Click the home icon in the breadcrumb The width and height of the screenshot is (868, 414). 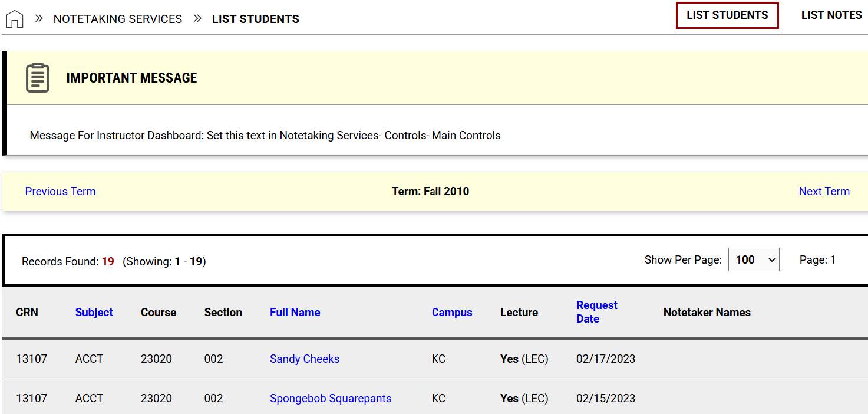click(14, 18)
